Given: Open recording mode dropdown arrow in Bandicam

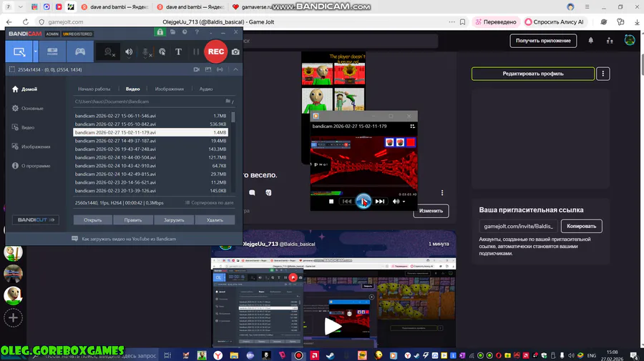Looking at the screenshot, I should coord(35,51).
